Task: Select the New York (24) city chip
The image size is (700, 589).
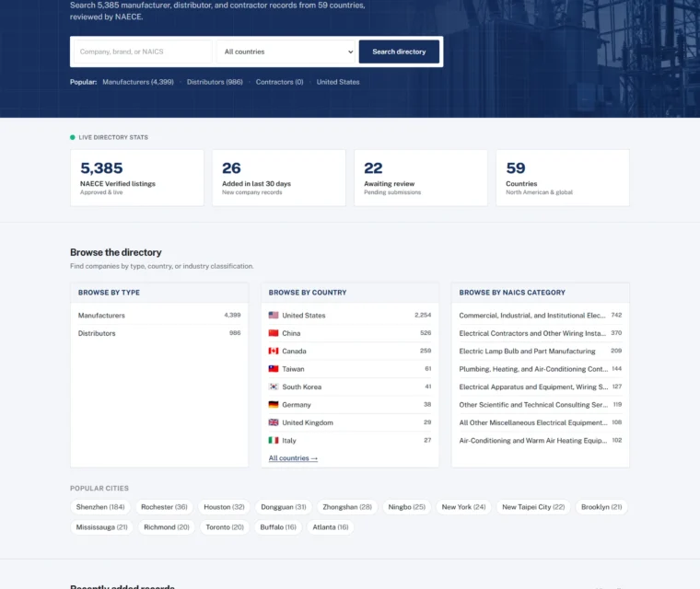Action: pos(464,507)
